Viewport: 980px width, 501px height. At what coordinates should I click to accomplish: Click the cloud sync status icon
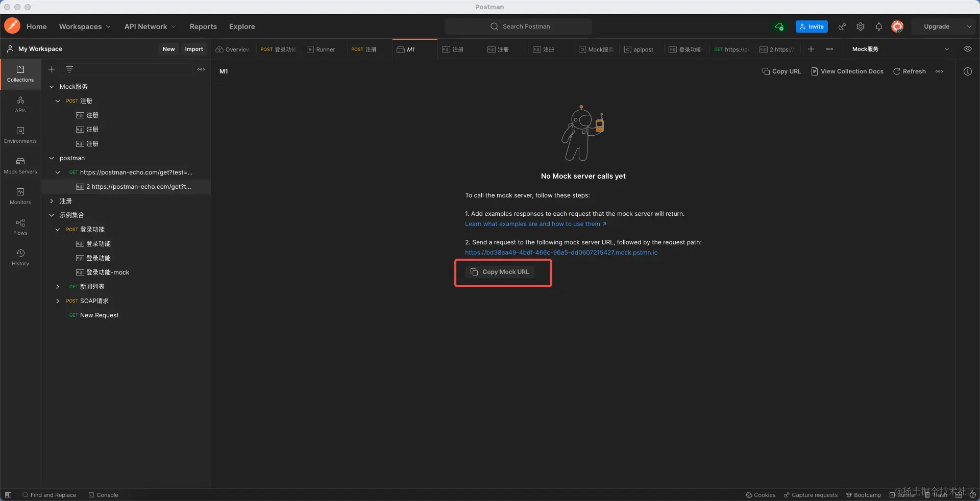(x=779, y=27)
